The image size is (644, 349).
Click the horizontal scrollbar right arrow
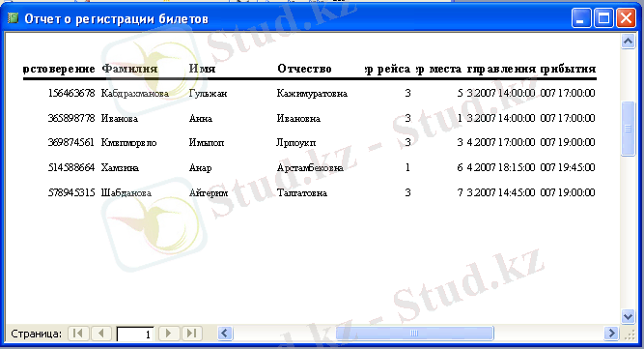click(611, 333)
